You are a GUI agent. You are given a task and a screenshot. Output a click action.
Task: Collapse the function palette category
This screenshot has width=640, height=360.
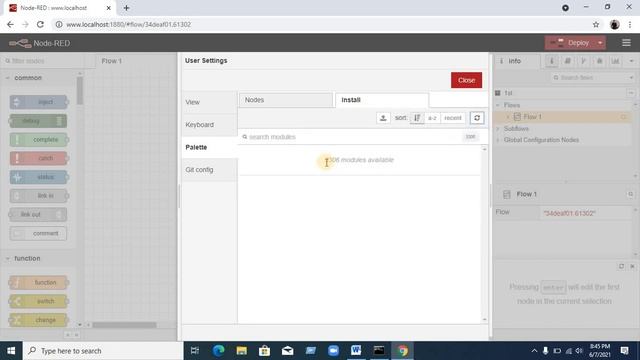click(x=8, y=258)
